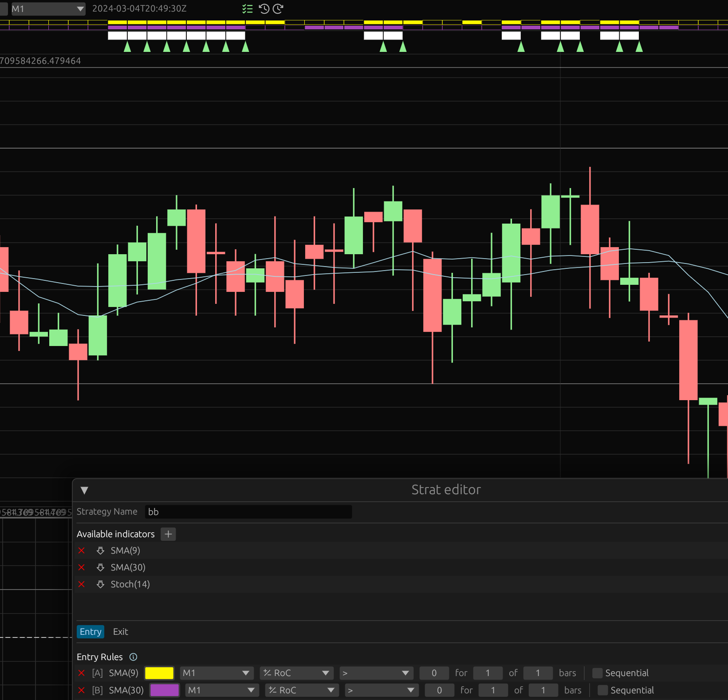This screenshot has height=700, width=728.
Task: Remove SMA(9) from available indicators list
Action: 82,551
